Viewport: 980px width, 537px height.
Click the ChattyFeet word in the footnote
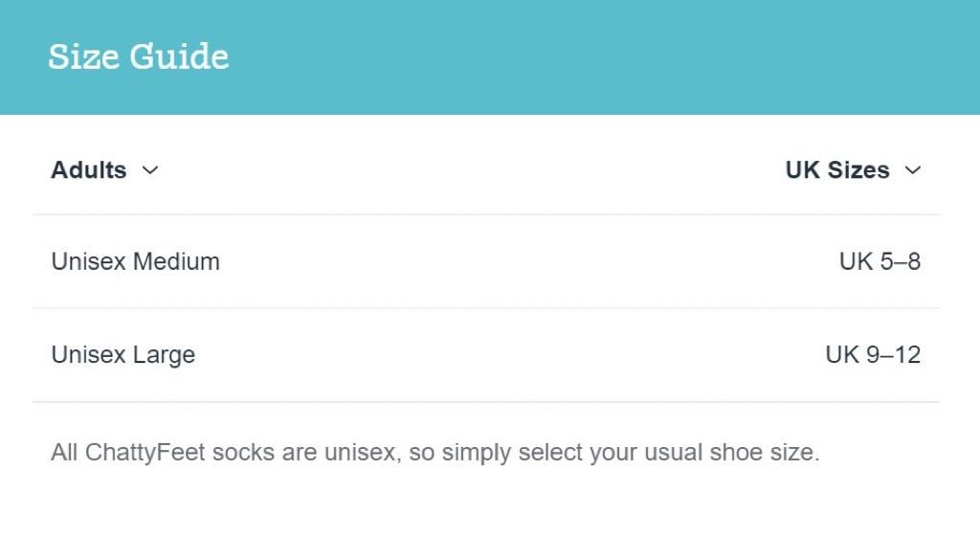[x=145, y=452]
